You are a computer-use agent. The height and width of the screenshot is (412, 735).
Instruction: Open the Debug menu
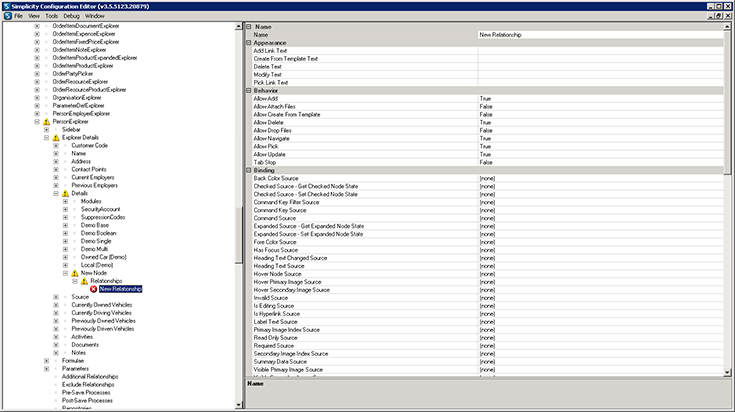[x=71, y=16]
